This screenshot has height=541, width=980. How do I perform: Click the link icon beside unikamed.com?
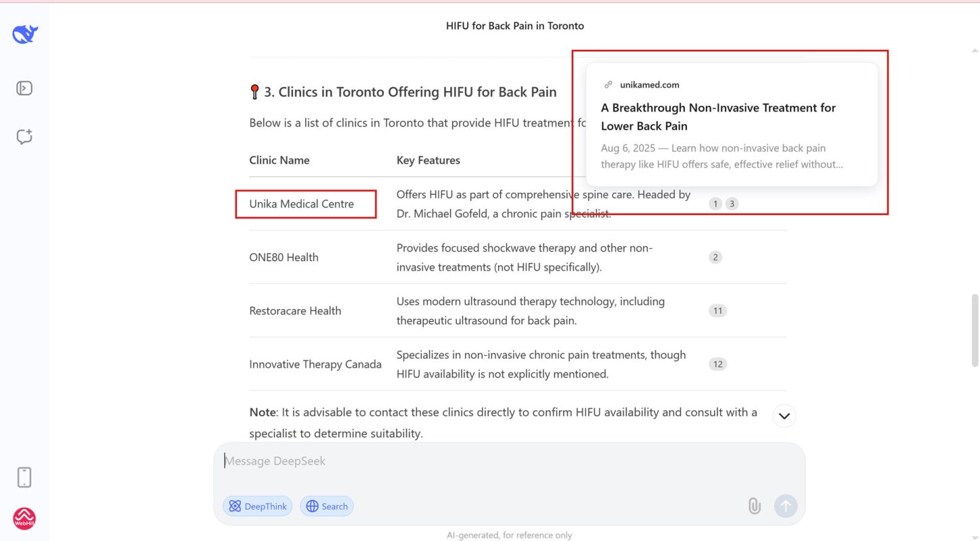point(608,84)
